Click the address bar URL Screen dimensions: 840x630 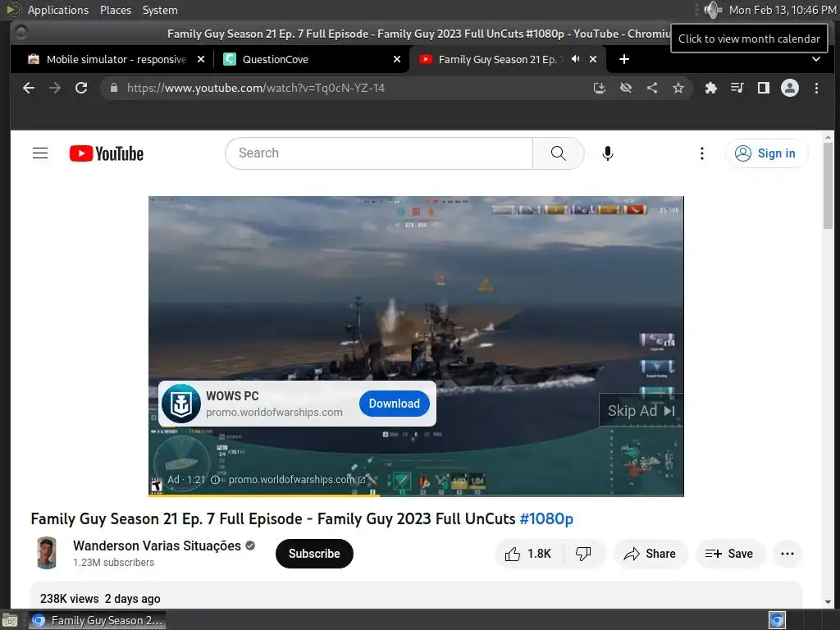tap(256, 88)
